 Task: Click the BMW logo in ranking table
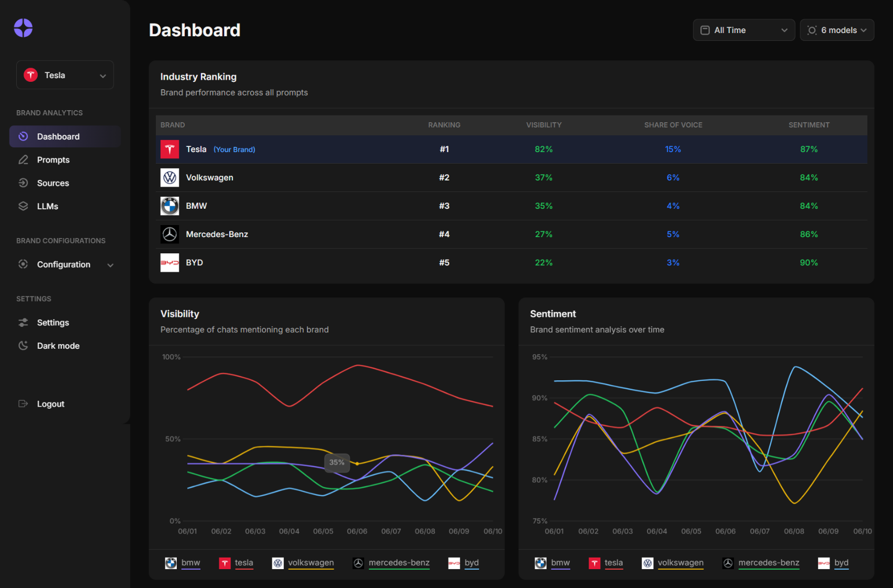click(169, 206)
